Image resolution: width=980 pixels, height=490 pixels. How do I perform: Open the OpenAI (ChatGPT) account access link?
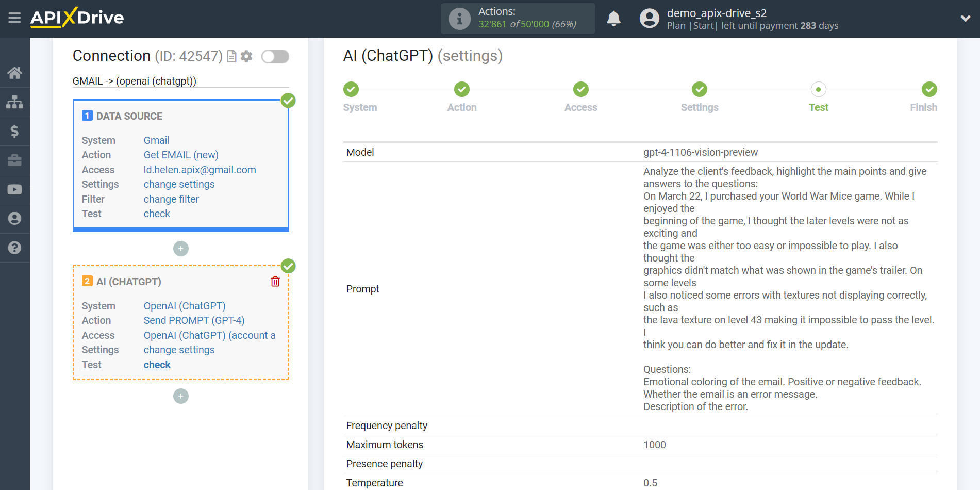(209, 335)
